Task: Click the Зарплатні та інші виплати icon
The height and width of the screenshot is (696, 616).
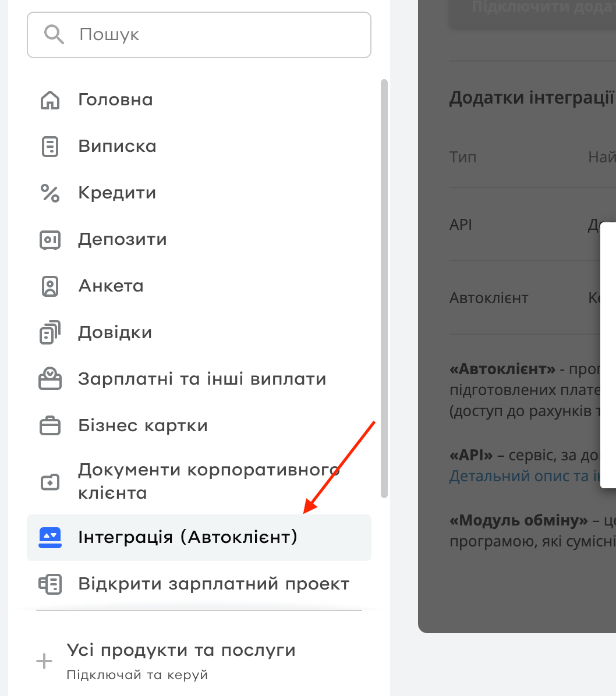Action: [x=49, y=379]
